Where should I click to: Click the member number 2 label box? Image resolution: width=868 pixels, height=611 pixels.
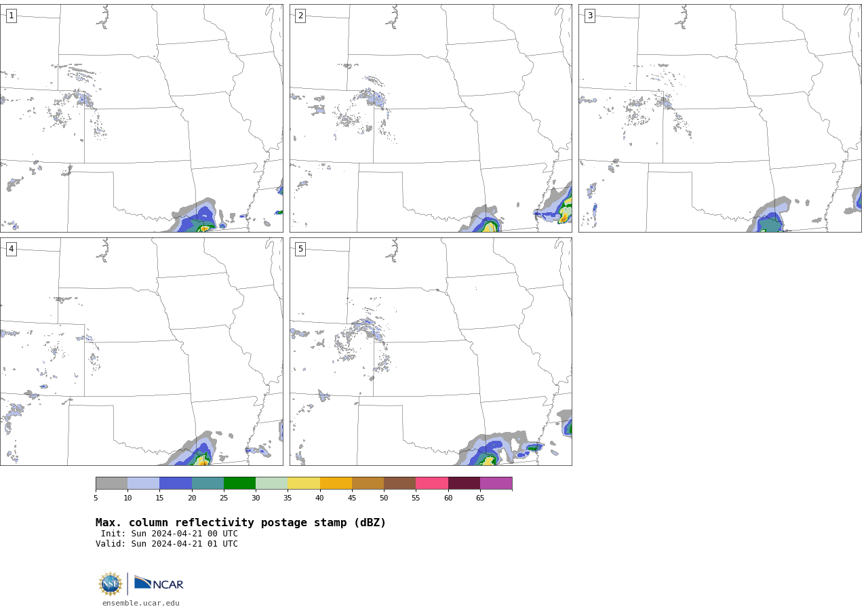point(300,16)
